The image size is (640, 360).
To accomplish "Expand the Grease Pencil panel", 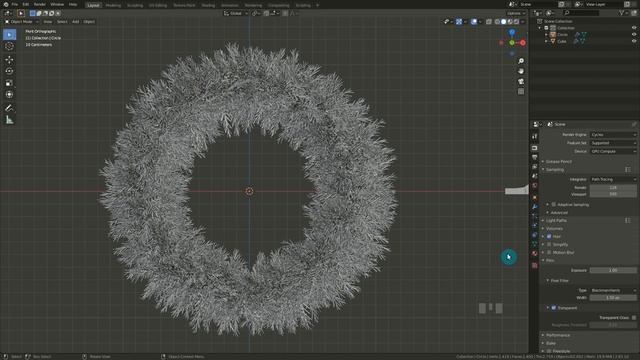I will (558, 162).
